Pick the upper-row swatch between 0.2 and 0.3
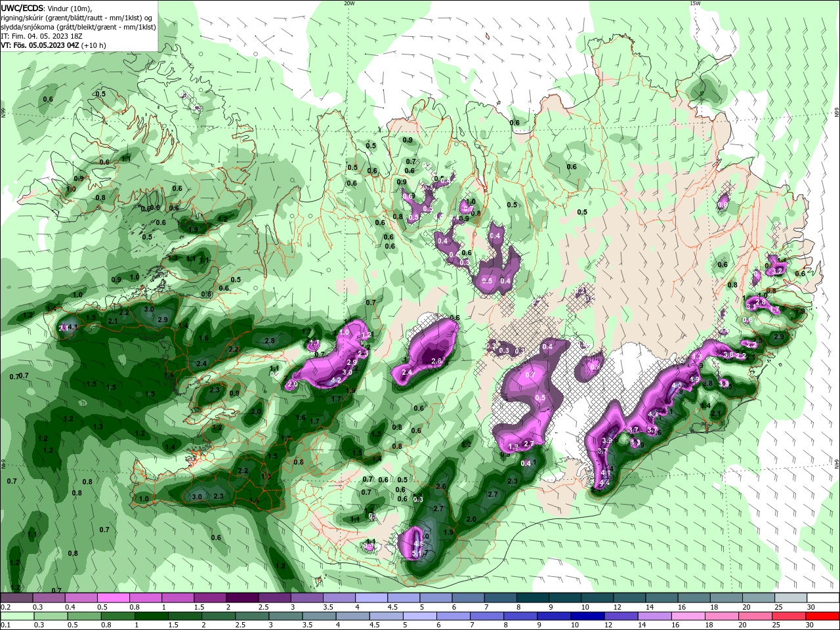The height and width of the screenshot is (630, 840). coord(17,597)
